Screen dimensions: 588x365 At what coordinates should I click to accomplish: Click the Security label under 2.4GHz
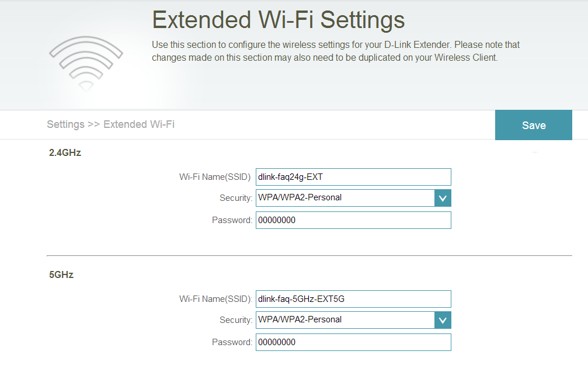click(235, 199)
